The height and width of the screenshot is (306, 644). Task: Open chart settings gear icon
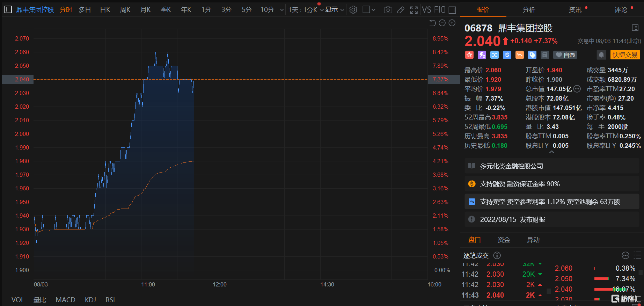click(x=353, y=10)
